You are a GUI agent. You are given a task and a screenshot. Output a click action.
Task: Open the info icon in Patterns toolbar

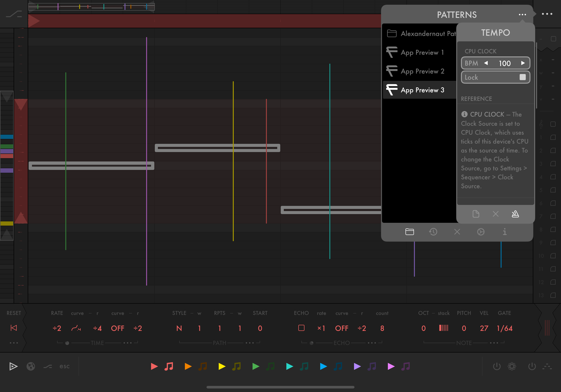[x=505, y=232]
